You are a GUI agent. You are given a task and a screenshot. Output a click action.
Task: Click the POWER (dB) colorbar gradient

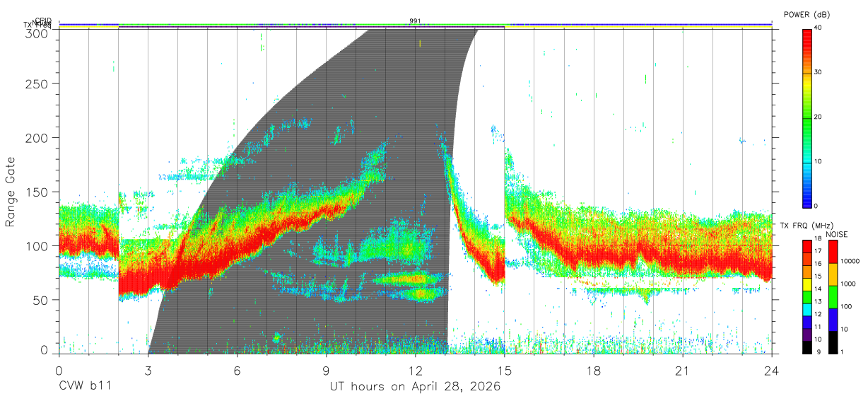coord(807,117)
